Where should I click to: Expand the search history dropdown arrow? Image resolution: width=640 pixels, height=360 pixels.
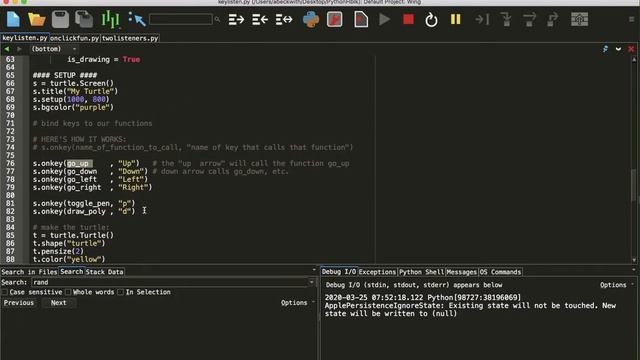pos(312,282)
